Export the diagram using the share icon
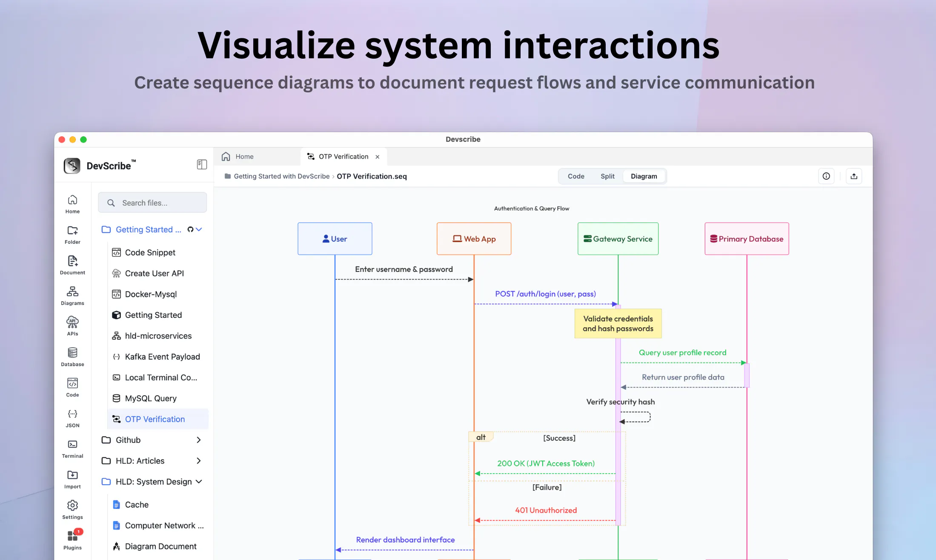Viewport: 936px width, 560px height. [x=854, y=176]
